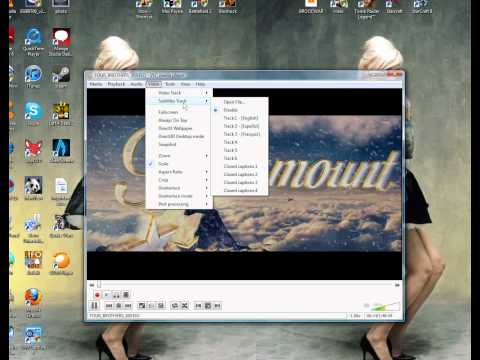The image size is (480, 360).
Task: Click the seek slider handle
Action: coord(99,285)
